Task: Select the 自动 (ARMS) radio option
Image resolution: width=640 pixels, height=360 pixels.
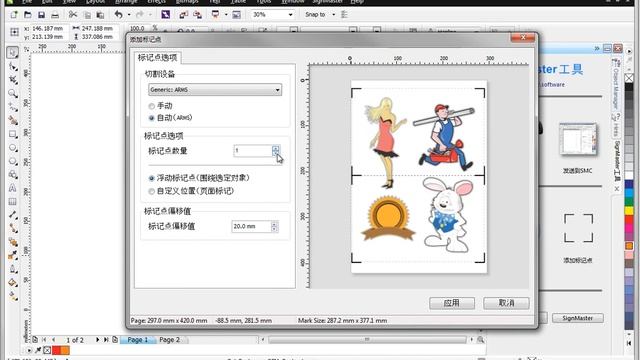Action: click(151, 118)
